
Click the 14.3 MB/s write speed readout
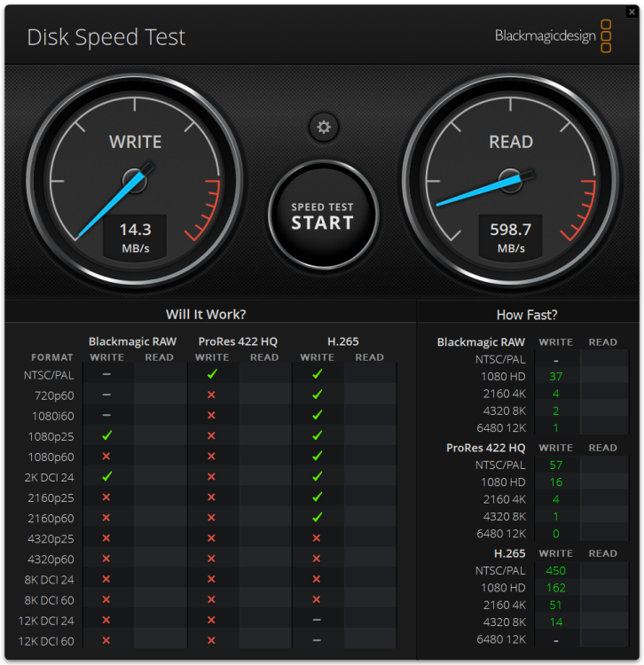136,237
